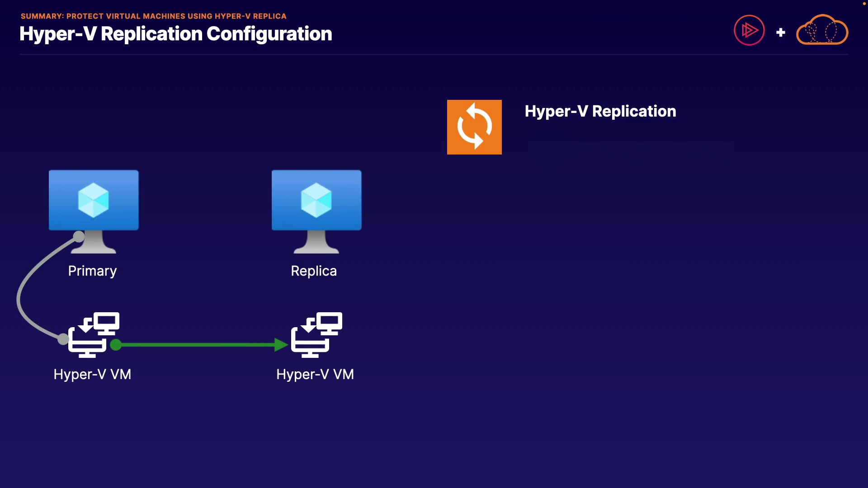Click the Hyper-V Replication Configuration title
The width and height of the screenshot is (868, 488).
pos(176,34)
